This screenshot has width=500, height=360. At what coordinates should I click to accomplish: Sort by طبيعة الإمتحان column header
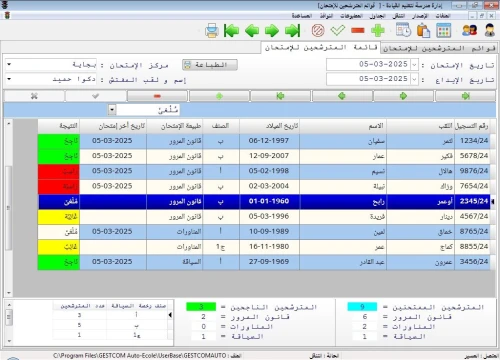[x=175, y=126]
